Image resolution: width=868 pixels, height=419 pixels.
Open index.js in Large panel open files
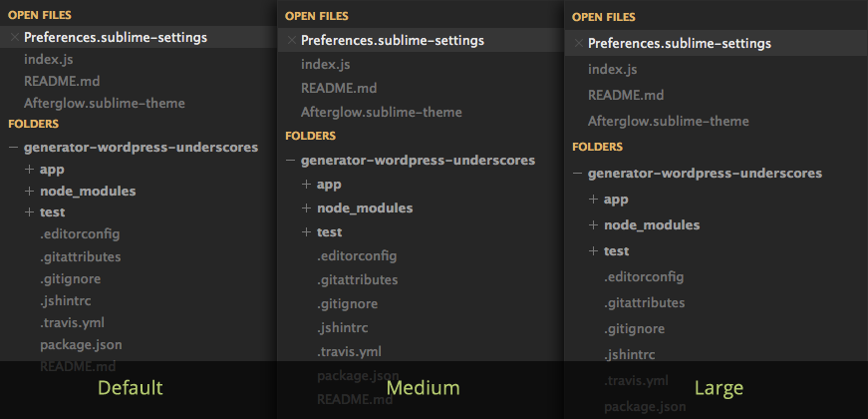point(612,69)
